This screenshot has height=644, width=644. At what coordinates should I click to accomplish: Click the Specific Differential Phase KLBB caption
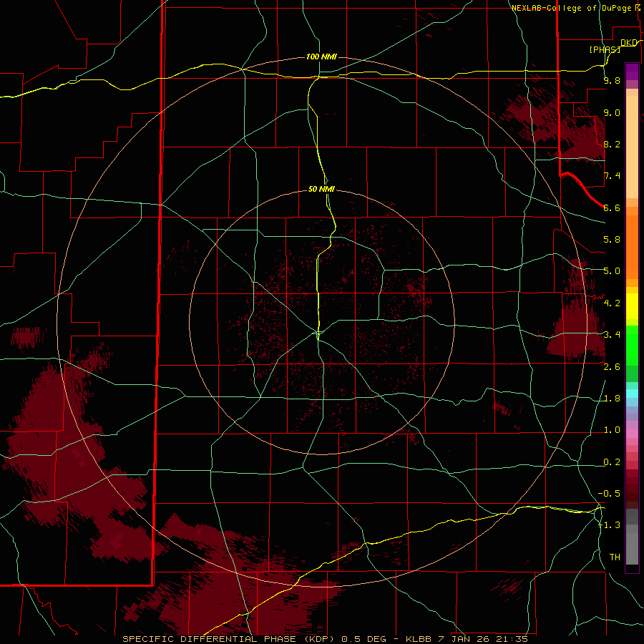(326, 639)
